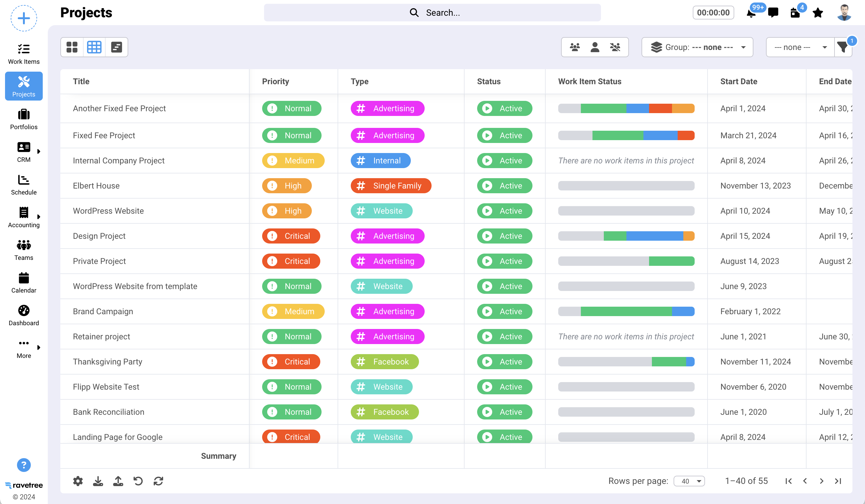
Task: Select Projects in the sidebar
Action: (x=23, y=86)
